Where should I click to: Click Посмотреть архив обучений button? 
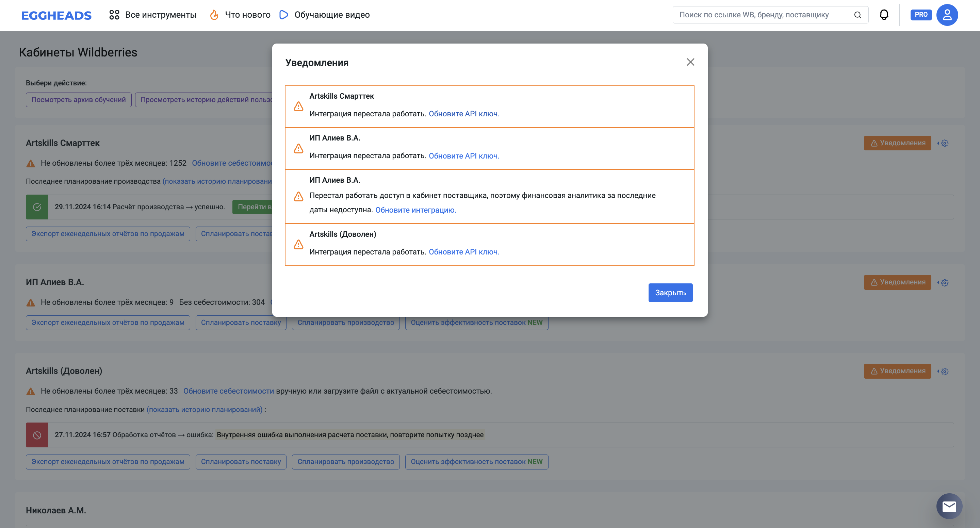[78, 100]
